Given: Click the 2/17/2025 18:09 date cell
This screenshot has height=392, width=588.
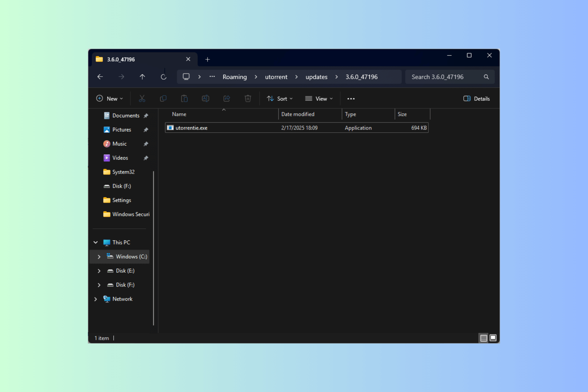Looking at the screenshot, I should (299, 128).
